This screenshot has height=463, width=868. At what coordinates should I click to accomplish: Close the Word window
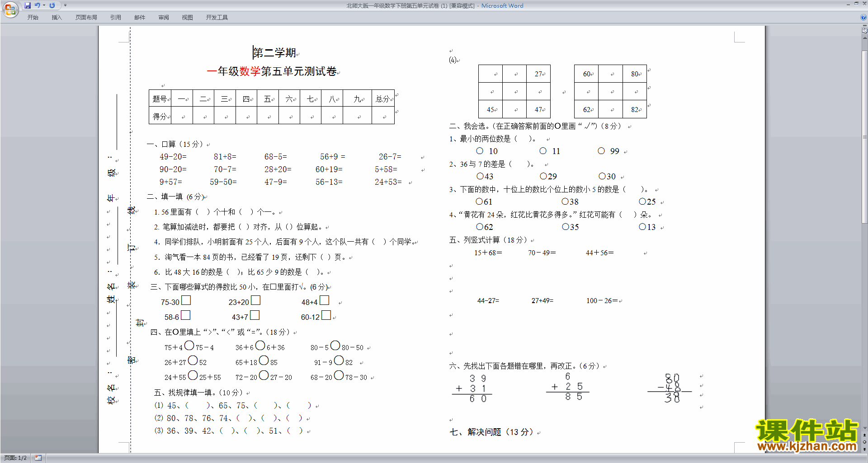864,4
